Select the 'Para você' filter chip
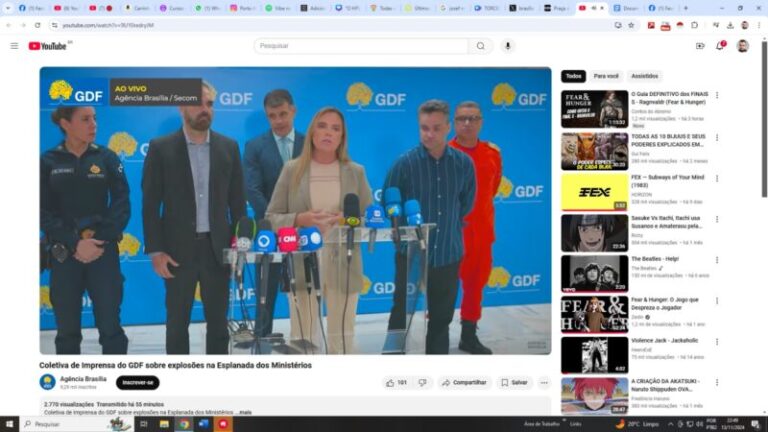 tap(606, 76)
